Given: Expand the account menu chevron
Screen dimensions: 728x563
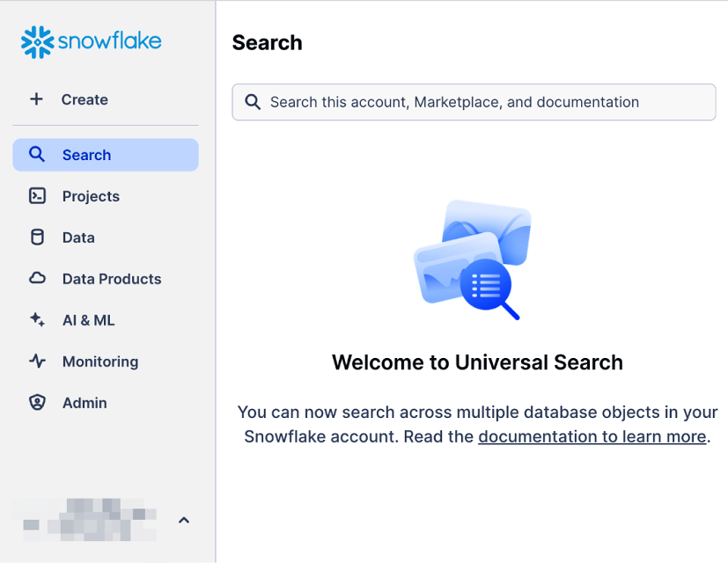Looking at the screenshot, I should pos(184,520).
